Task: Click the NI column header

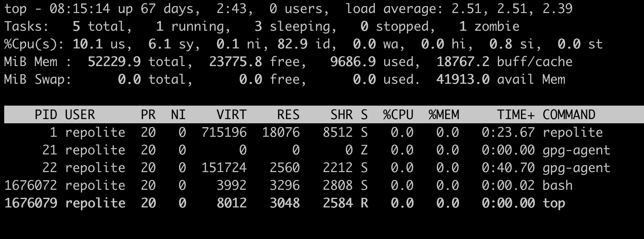Action: (179, 114)
